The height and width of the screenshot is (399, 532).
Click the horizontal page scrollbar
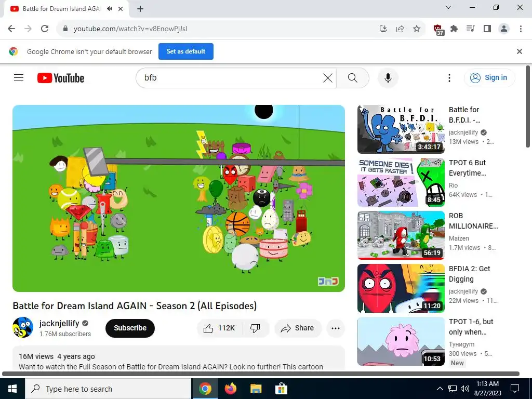tap(261, 374)
